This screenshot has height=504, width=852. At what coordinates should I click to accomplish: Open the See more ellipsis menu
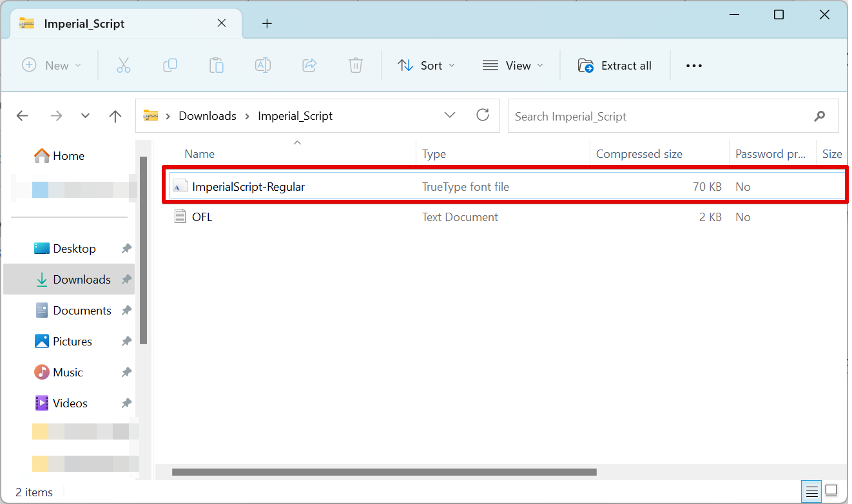click(693, 65)
